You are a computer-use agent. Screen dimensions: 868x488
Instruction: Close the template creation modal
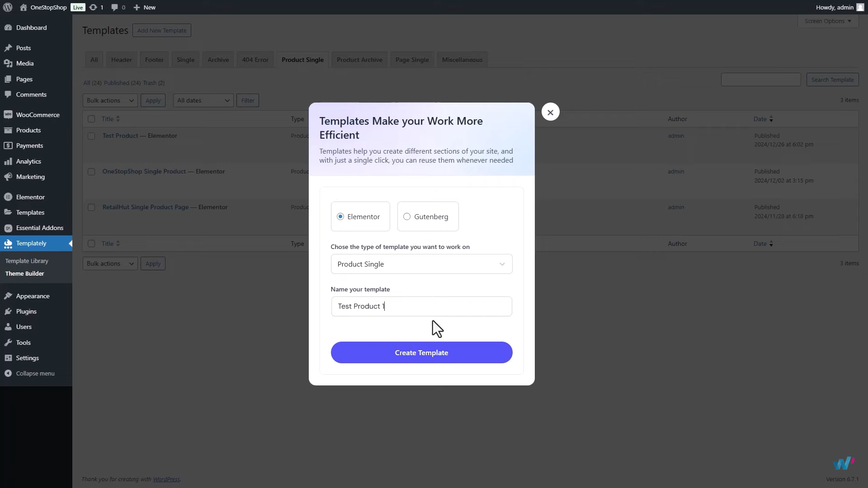point(550,112)
